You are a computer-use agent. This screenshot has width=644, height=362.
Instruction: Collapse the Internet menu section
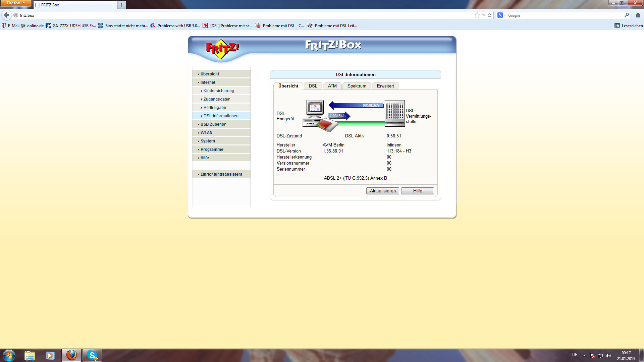pos(208,82)
